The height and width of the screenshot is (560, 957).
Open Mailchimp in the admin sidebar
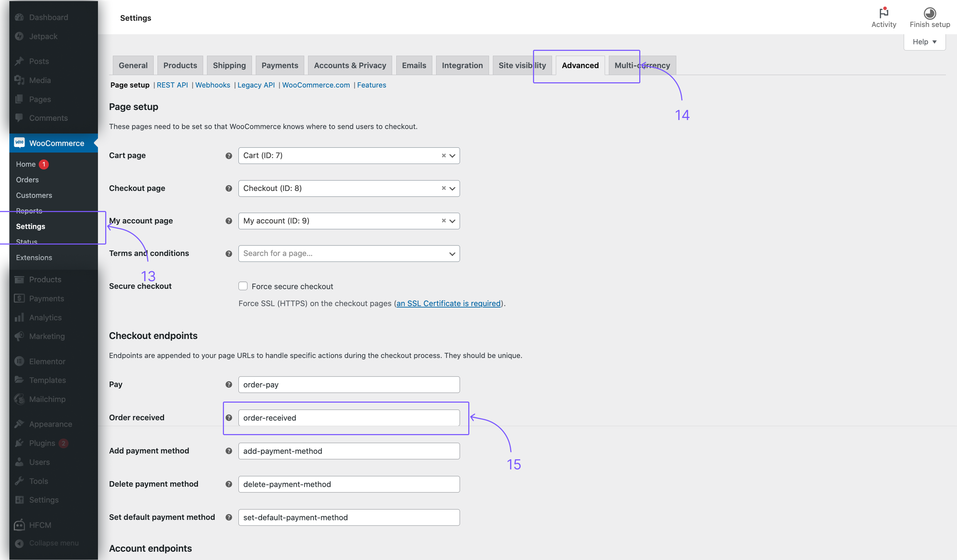(47, 399)
